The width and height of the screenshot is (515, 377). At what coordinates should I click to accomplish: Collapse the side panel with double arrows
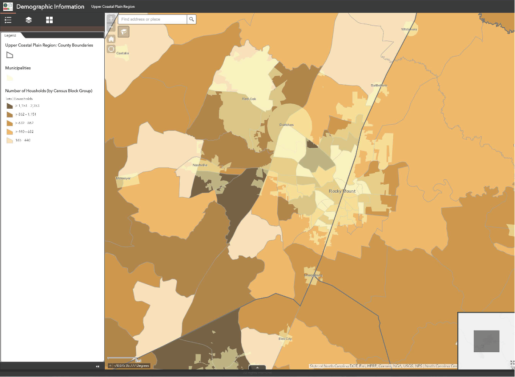point(97,366)
